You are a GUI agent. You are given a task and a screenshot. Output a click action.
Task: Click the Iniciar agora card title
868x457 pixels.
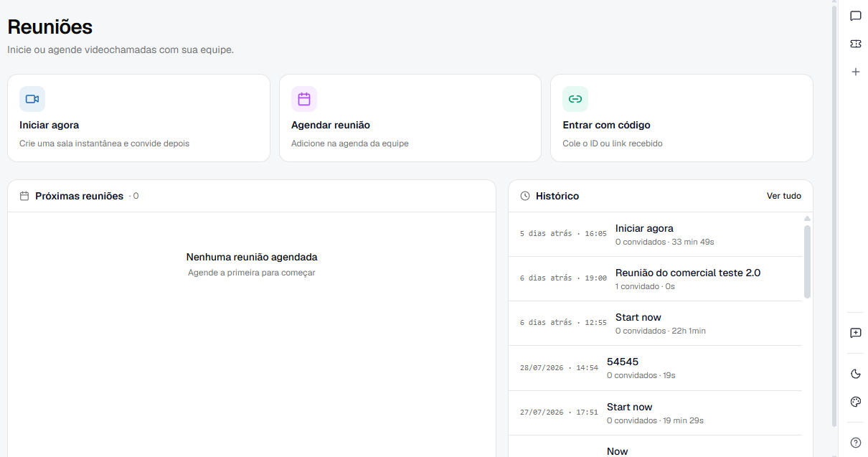click(x=49, y=125)
